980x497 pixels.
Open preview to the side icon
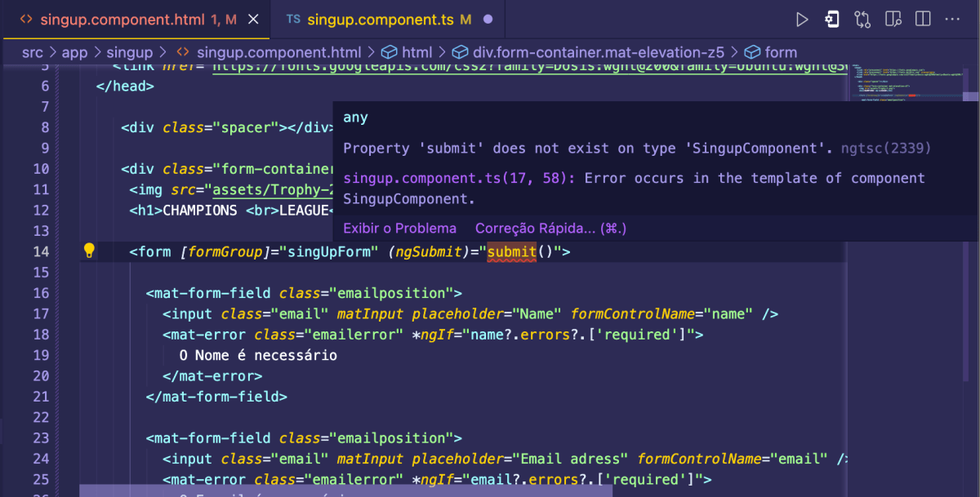[893, 19]
